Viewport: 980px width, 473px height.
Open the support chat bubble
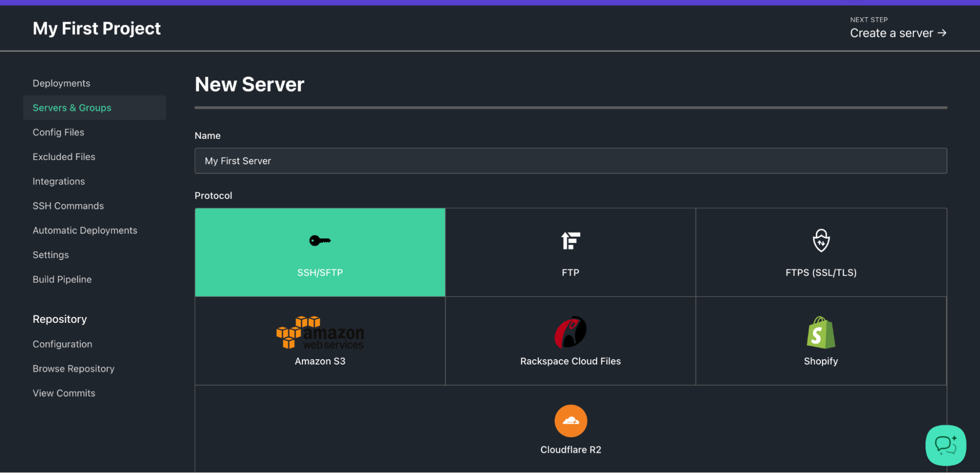[945, 445]
